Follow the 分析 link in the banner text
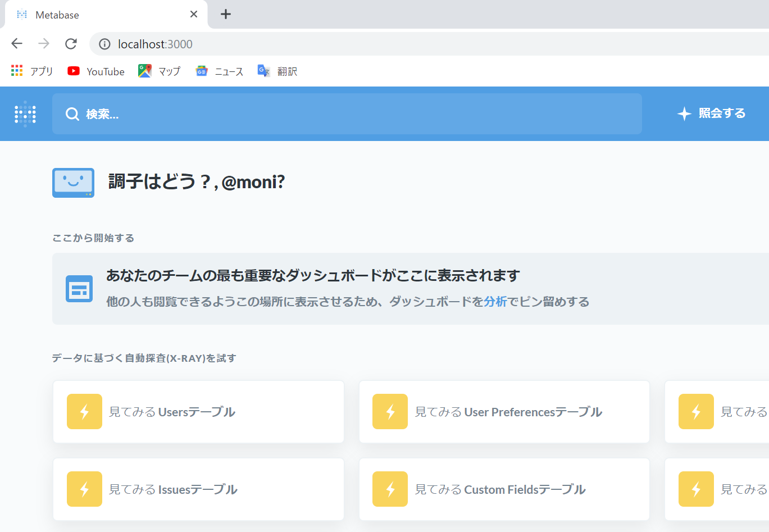 click(x=495, y=302)
